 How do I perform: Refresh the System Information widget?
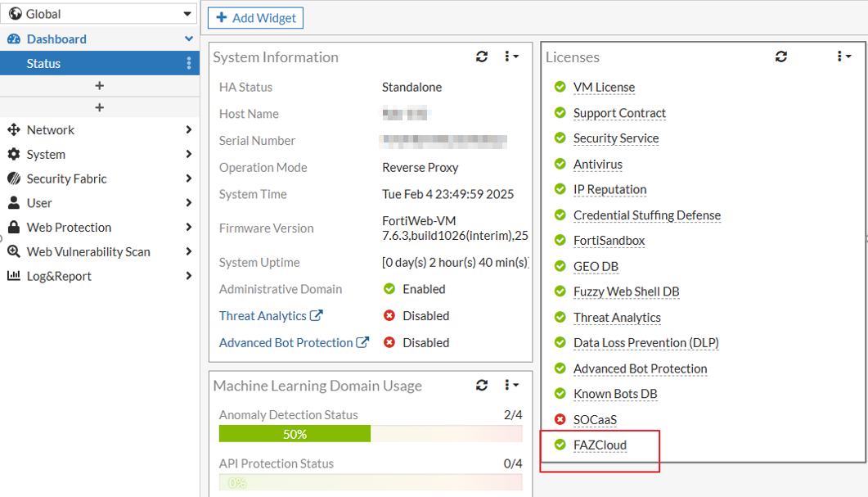(482, 56)
